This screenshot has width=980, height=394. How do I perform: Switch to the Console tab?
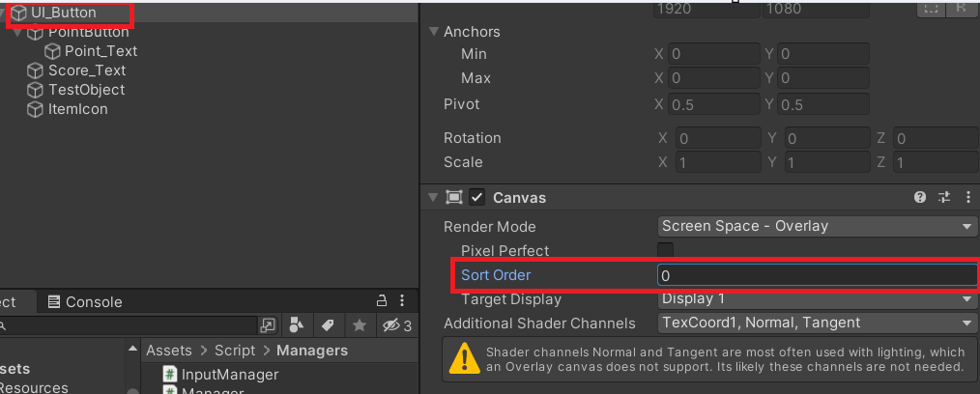[x=85, y=302]
